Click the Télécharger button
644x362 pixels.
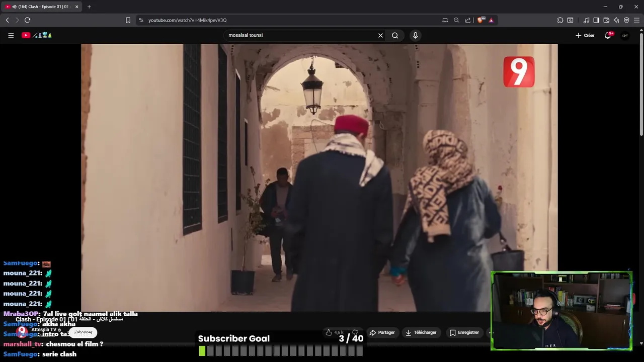(x=421, y=332)
